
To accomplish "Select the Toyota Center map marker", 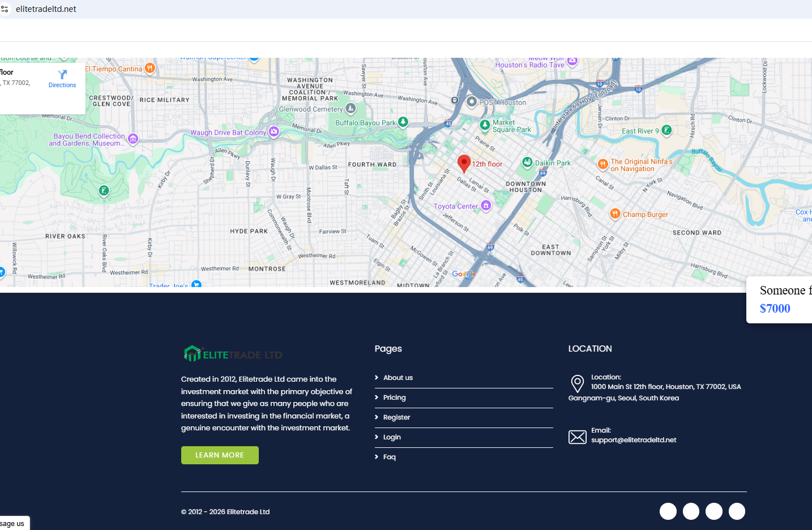I will click(486, 206).
